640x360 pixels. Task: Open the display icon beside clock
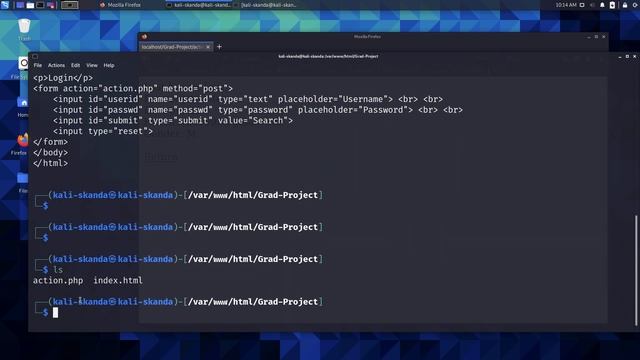click(582, 5)
